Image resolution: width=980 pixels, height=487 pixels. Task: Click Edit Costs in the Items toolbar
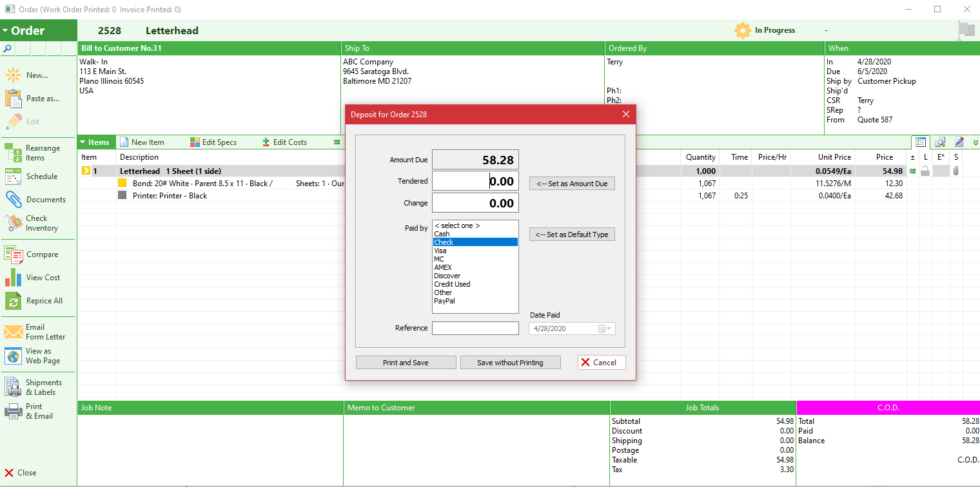(284, 142)
